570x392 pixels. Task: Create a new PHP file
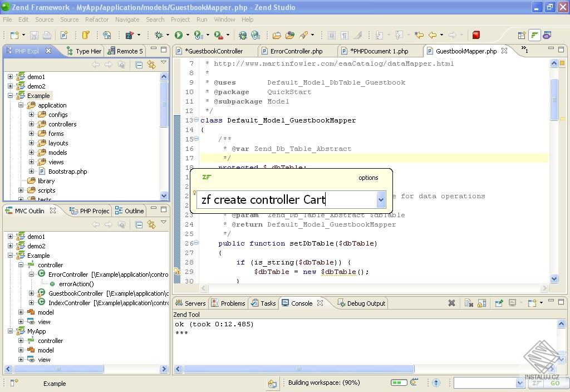pos(65,35)
